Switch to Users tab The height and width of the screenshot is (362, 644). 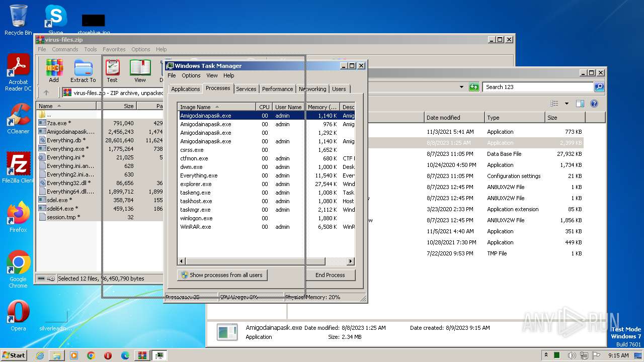tap(339, 89)
